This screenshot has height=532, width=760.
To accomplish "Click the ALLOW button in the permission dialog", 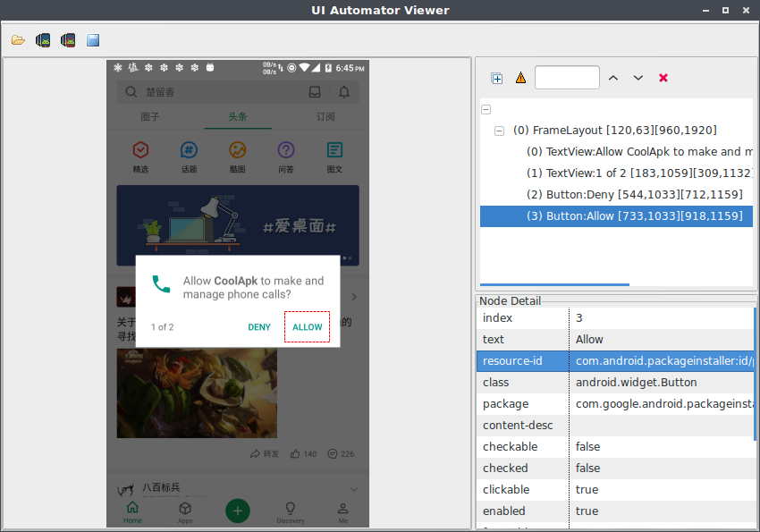I will click(x=307, y=326).
